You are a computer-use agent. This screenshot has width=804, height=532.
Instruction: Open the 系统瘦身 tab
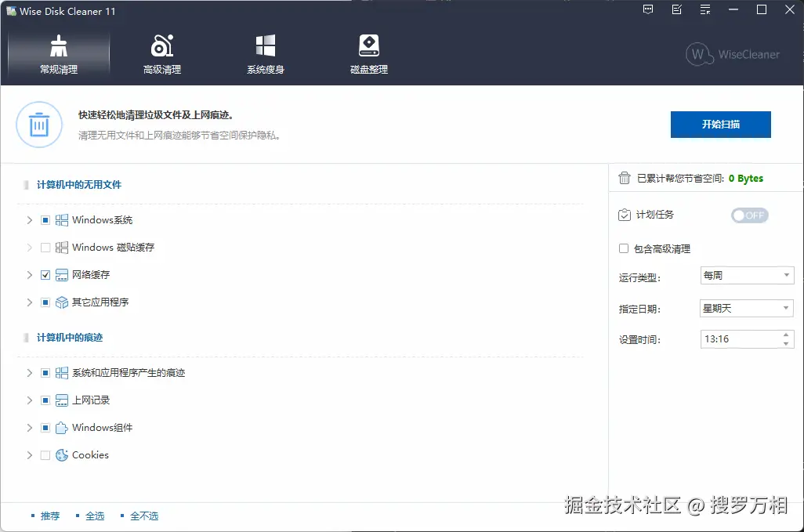[266, 54]
